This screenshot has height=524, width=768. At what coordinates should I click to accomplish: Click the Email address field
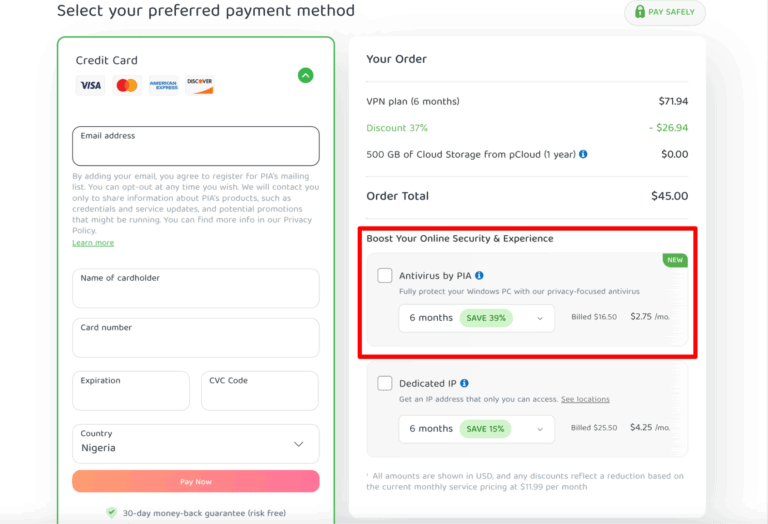pyautogui.click(x=196, y=146)
